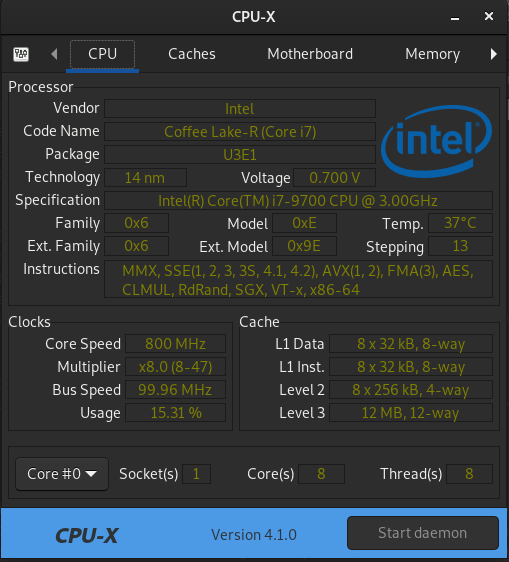Viewport: 509px width, 562px height.
Task: Open the Motherboard tab
Action: click(310, 54)
